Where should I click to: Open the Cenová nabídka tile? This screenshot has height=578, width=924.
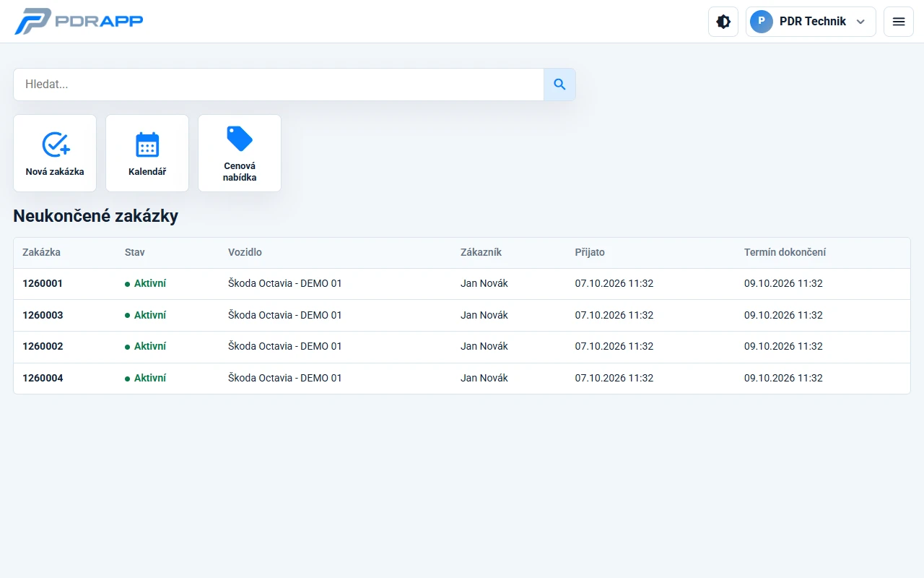[x=240, y=153]
